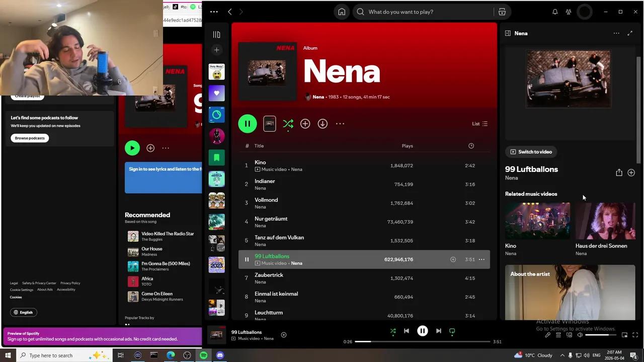644x362 pixels.
Task: Expand Your Library sidebar icon
Action: coord(216,35)
